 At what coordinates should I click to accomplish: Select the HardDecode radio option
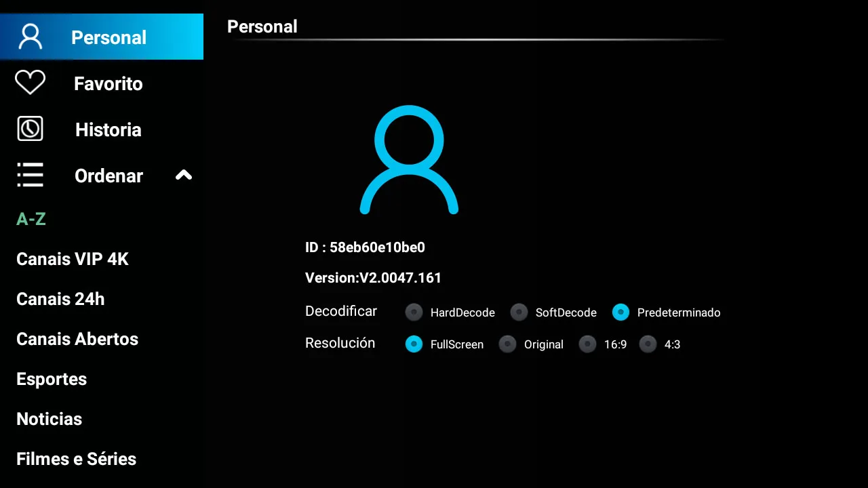tap(450, 312)
